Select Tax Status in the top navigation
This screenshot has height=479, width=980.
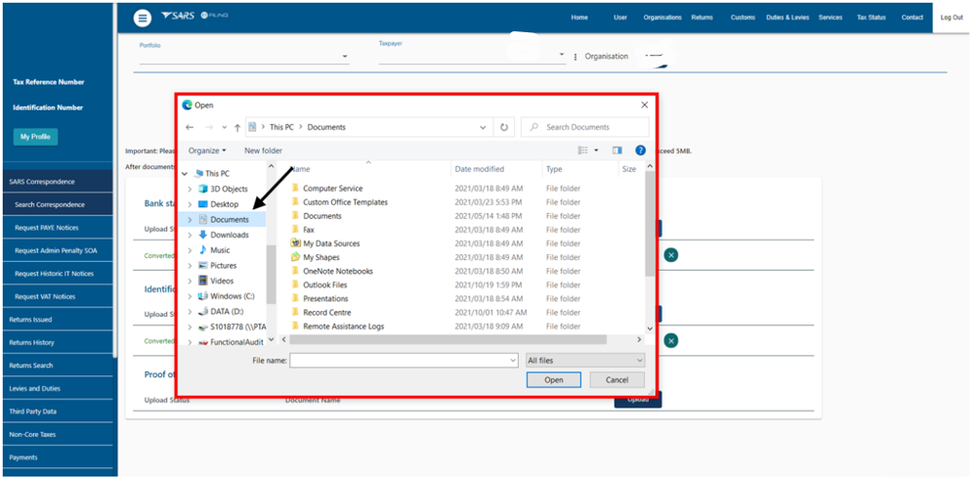tap(871, 18)
